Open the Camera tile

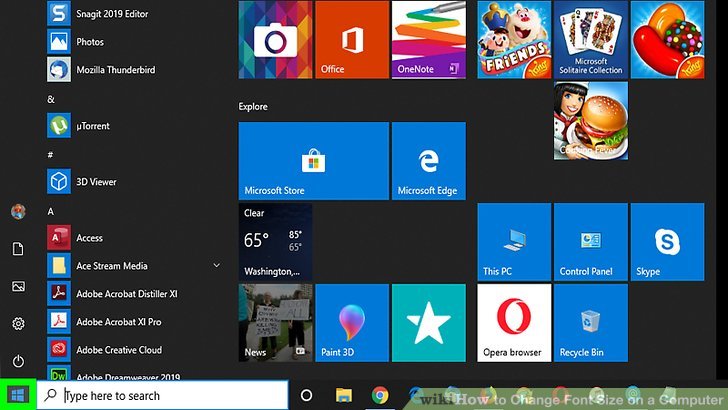[275, 39]
